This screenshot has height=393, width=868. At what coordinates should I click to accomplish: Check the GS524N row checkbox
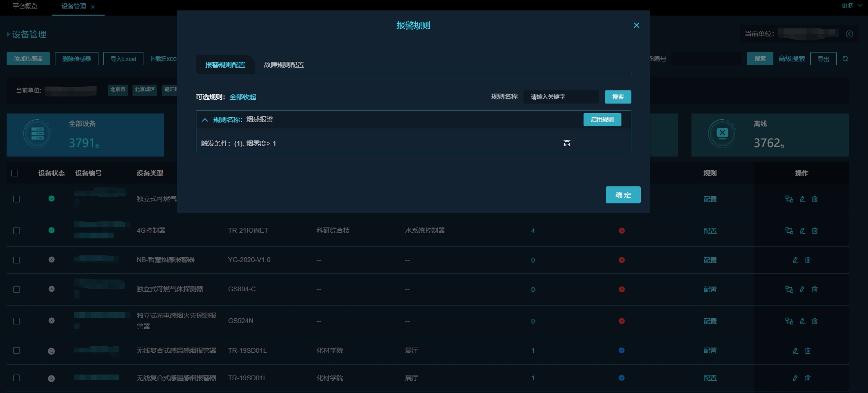tap(17, 321)
